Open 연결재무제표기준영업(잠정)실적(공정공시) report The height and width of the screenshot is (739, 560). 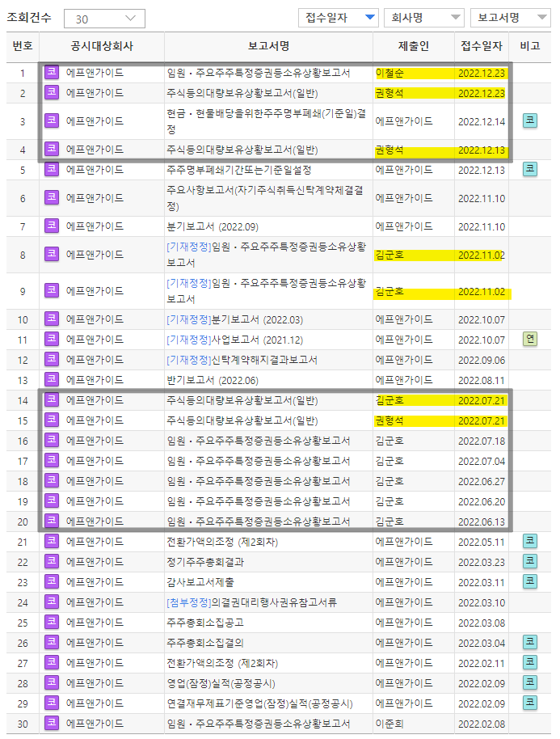(259, 703)
